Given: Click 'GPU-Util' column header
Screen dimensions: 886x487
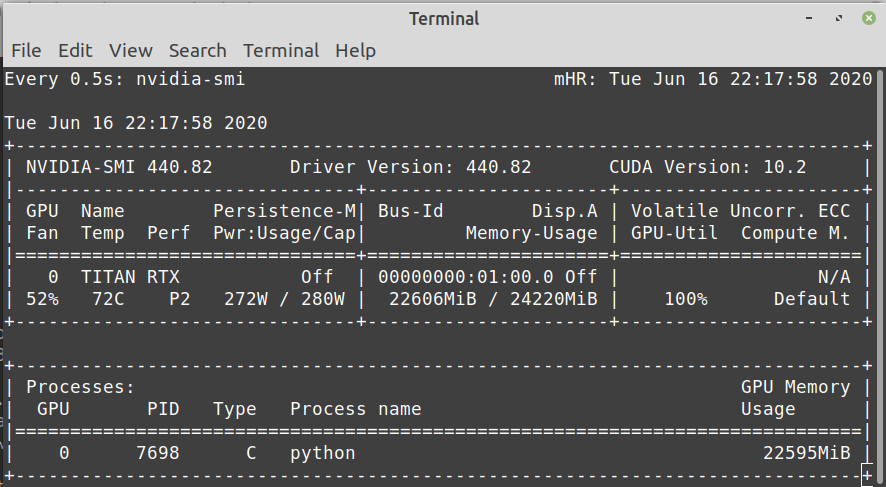Looking at the screenshot, I should (674, 233).
